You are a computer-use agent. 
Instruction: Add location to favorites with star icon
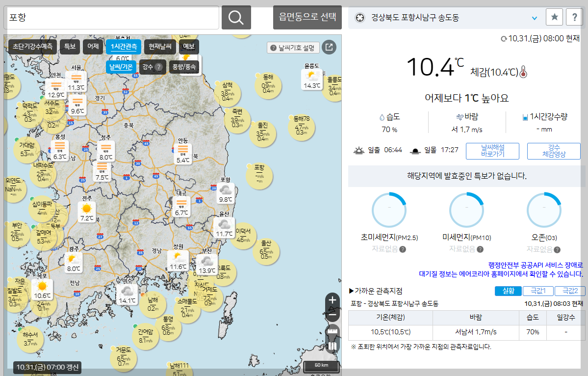(x=554, y=17)
